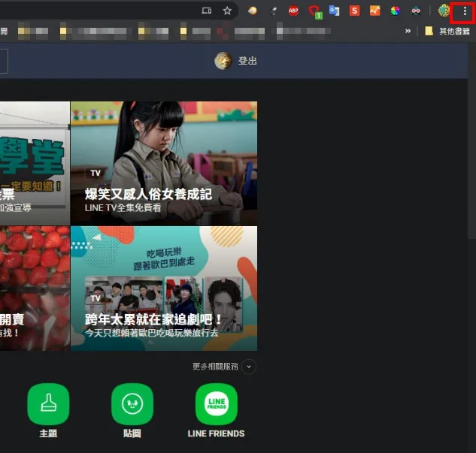Click the cast/install icon in address bar

pos(207,11)
